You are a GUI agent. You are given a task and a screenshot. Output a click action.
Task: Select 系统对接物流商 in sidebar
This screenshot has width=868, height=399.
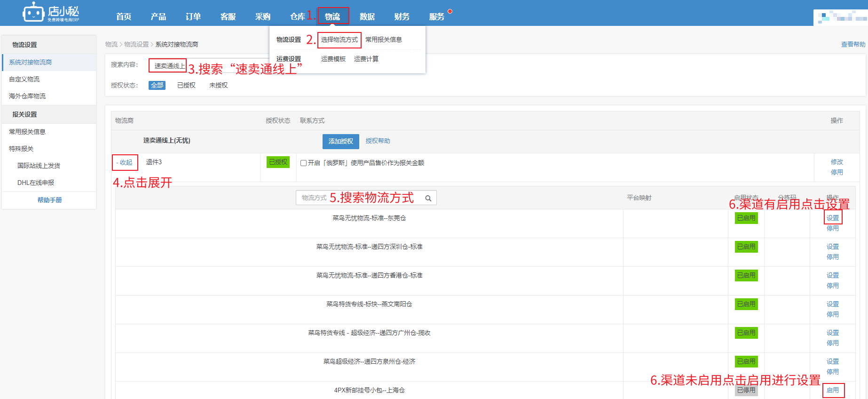pos(49,62)
